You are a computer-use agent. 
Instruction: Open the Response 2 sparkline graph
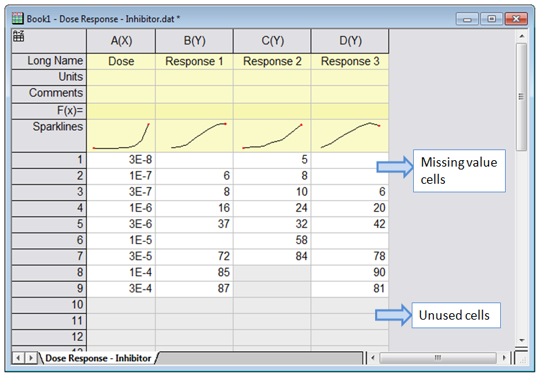[273, 136]
